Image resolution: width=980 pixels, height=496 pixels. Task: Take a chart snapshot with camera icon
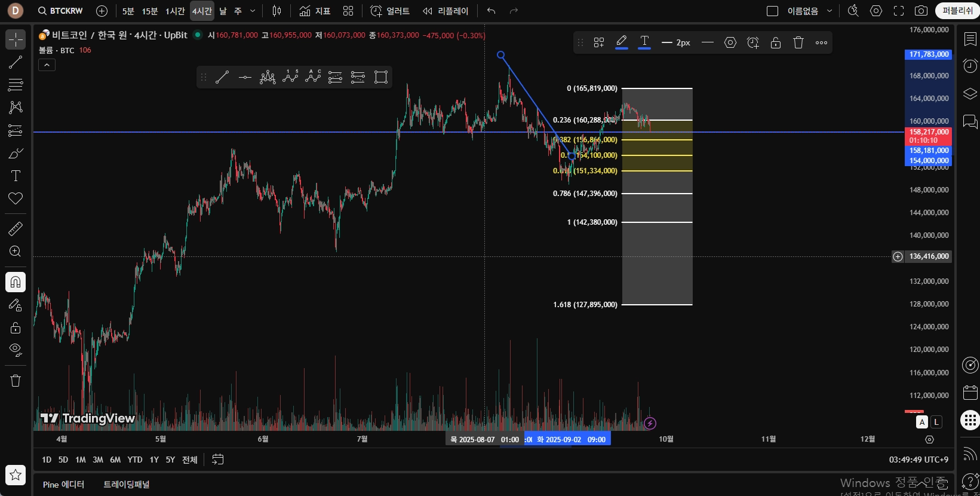click(x=921, y=11)
